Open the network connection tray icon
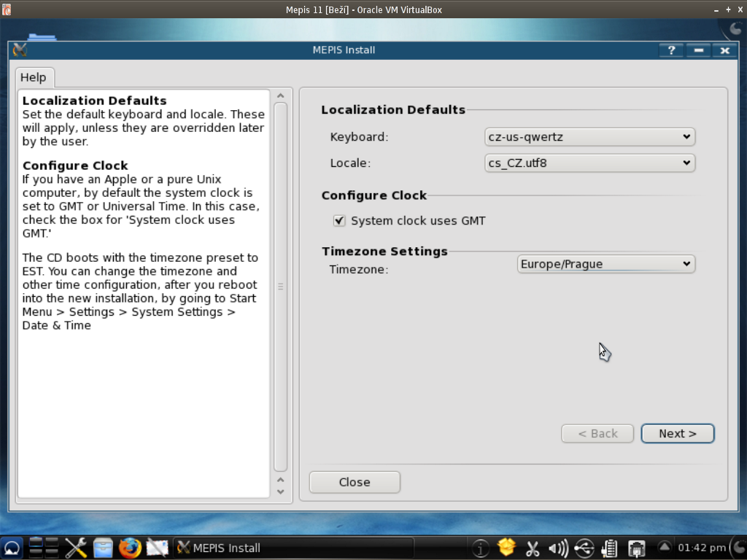The width and height of the screenshot is (747, 560). pos(636,548)
